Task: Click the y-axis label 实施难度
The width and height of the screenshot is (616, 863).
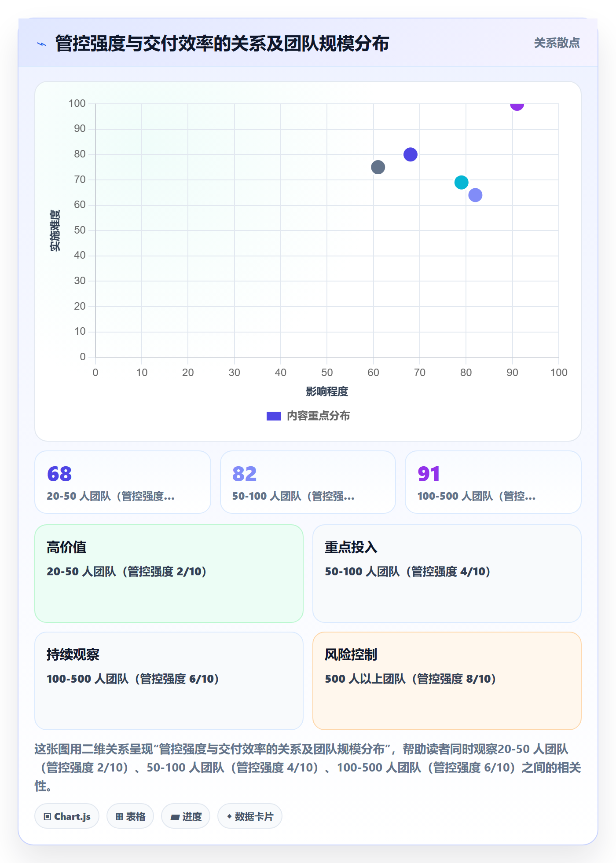Action: (55, 230)
